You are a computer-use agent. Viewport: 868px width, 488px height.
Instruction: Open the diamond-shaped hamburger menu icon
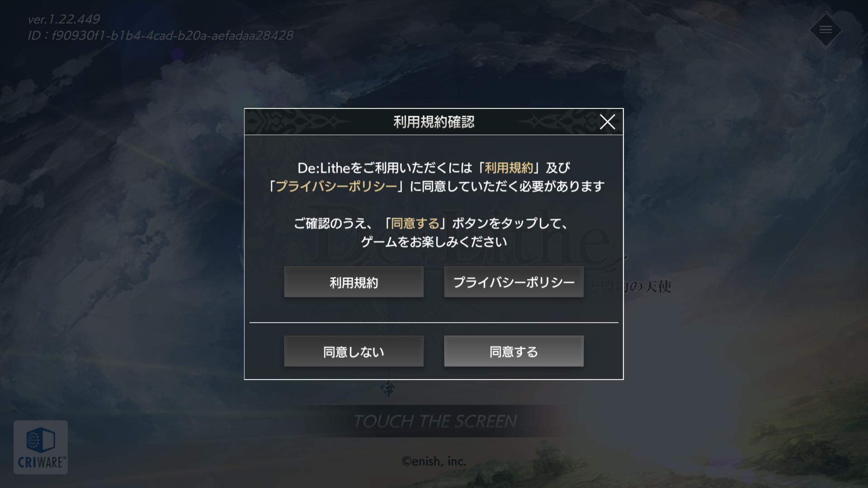826,30
